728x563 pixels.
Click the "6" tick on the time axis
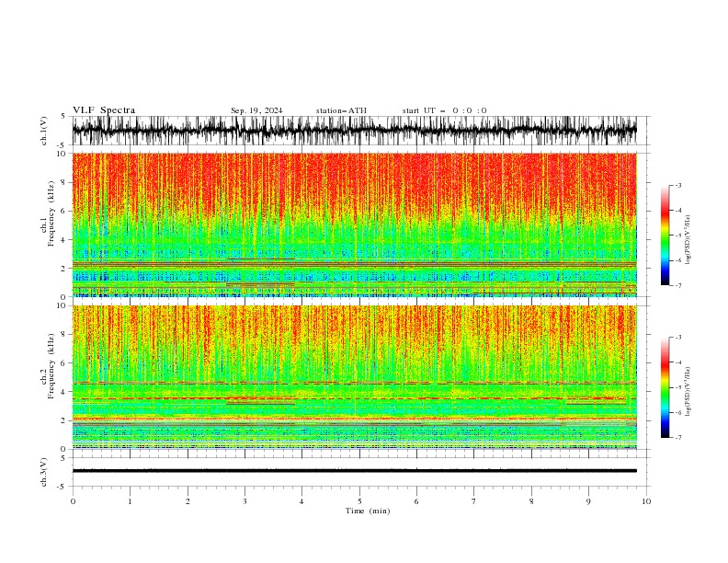tap(416, 501)
